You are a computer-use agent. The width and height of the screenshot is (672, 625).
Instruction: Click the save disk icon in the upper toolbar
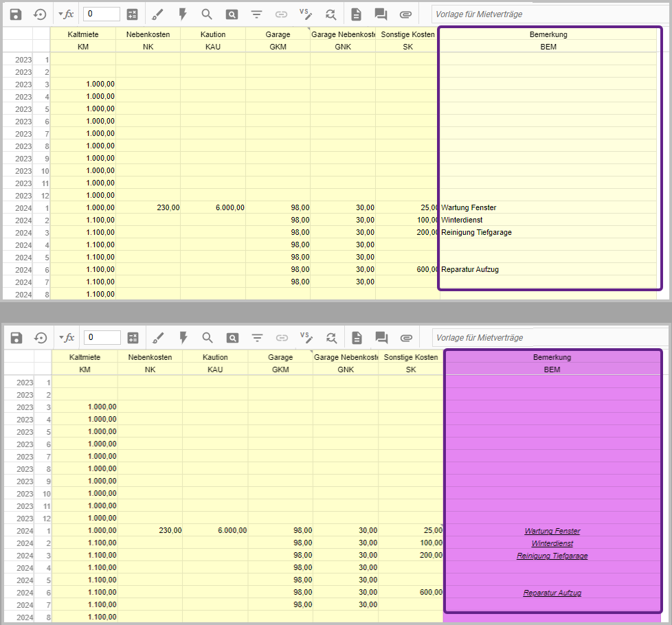pos(16,14)
